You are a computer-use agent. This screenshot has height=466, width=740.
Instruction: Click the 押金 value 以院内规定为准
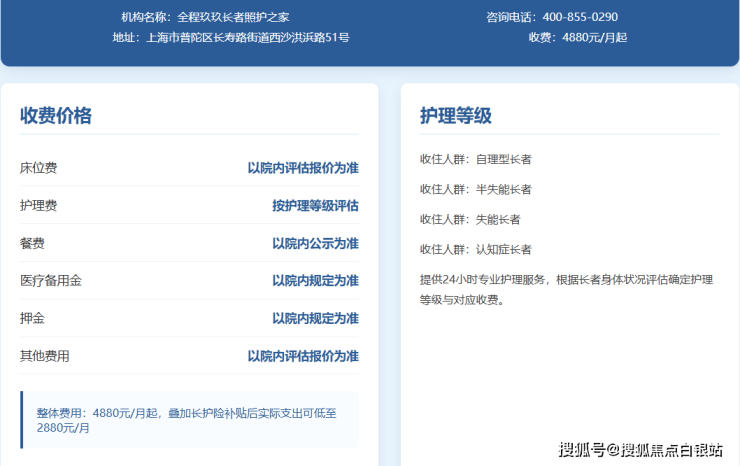[x=315, y=319]
